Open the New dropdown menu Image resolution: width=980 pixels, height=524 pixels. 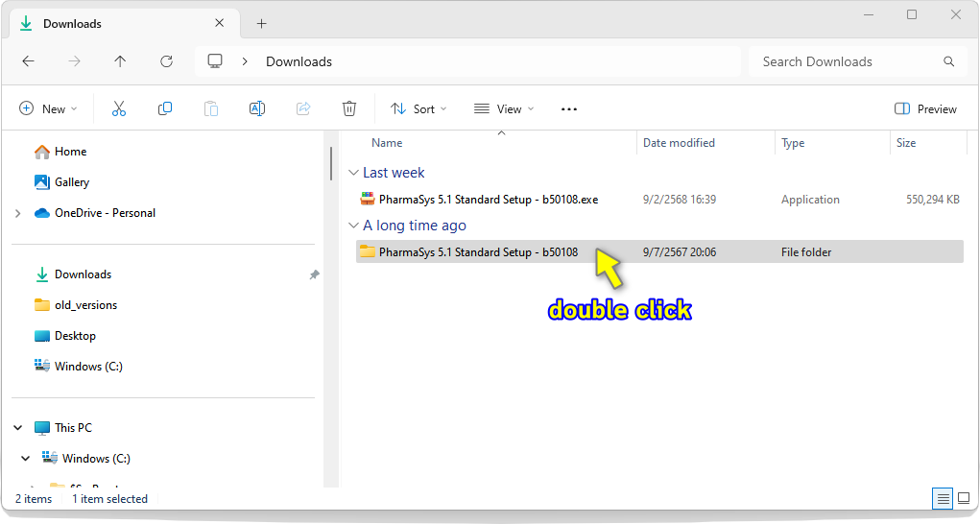coord(48,108)
